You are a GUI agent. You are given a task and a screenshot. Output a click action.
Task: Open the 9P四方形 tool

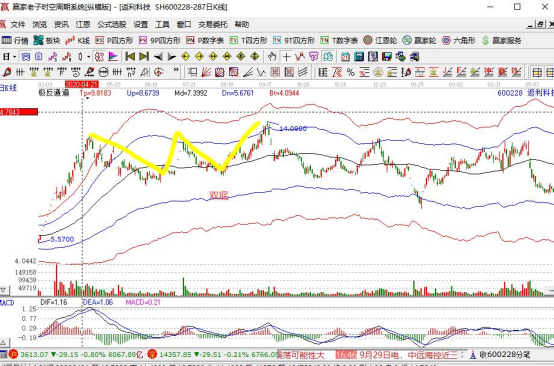coord(159,41)
